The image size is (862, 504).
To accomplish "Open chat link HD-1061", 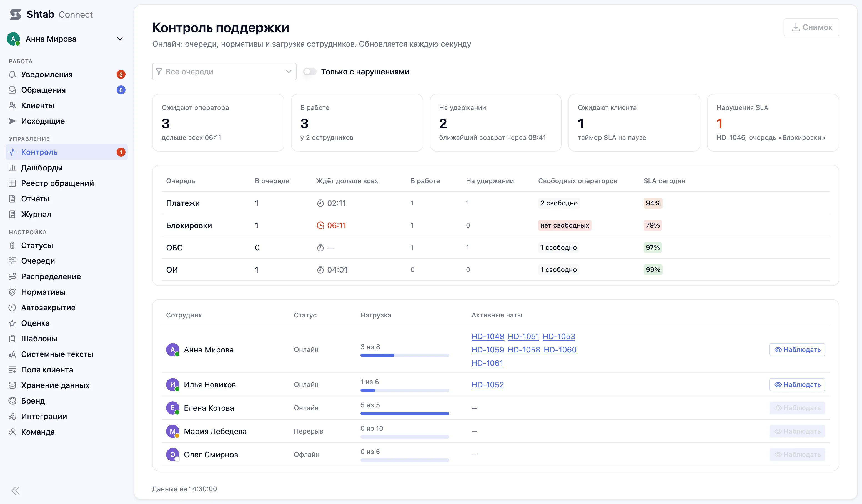I will (487, 363).
